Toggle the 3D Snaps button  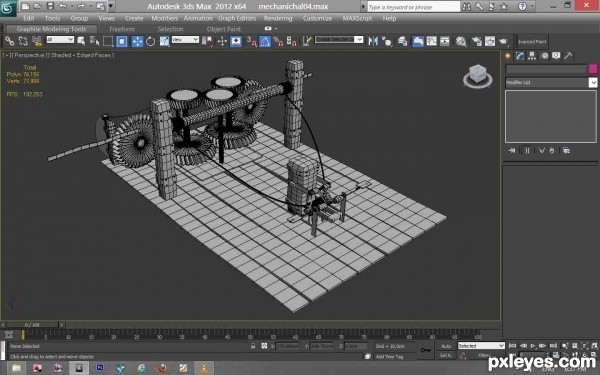click(251, 41)
